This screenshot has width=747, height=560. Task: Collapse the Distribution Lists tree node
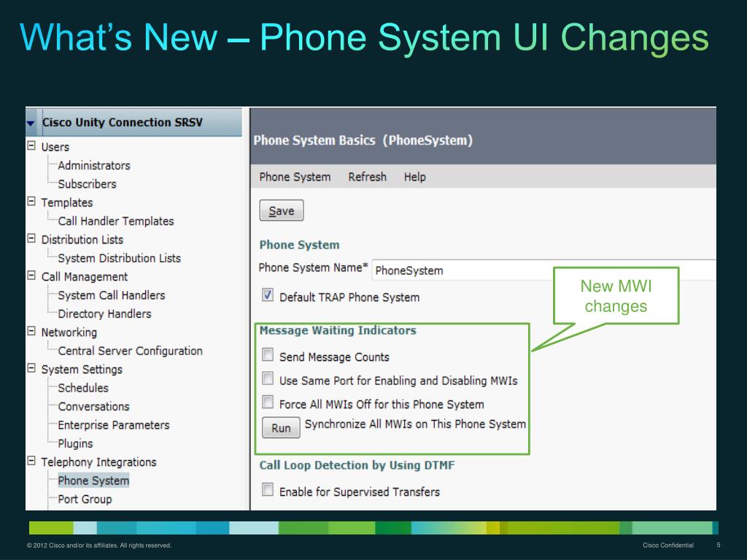(x=31, y=238)
